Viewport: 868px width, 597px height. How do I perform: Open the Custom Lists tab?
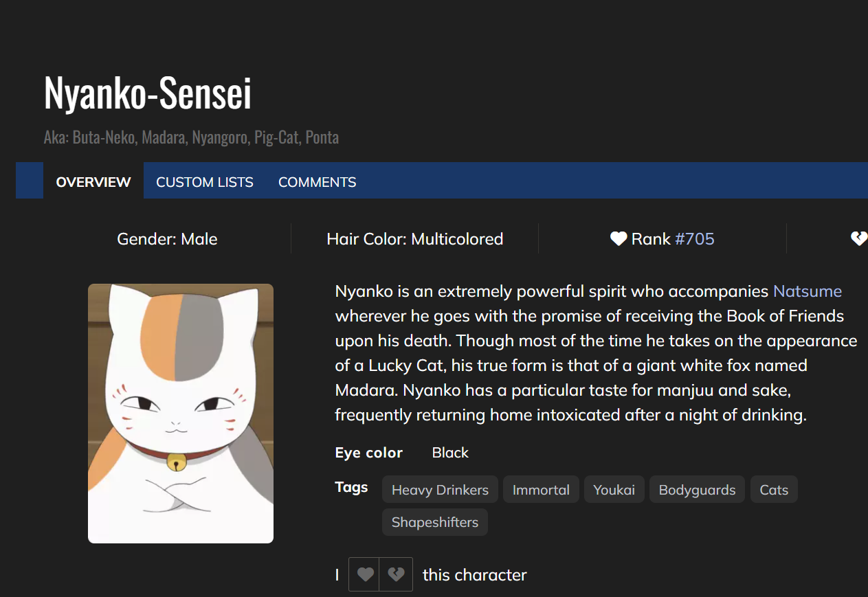tap(205, 182)
